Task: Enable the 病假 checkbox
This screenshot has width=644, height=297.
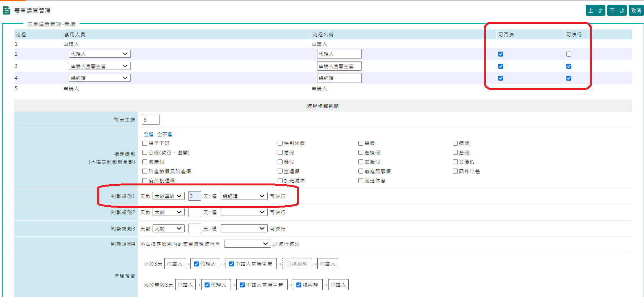Action: pos(455,143)
